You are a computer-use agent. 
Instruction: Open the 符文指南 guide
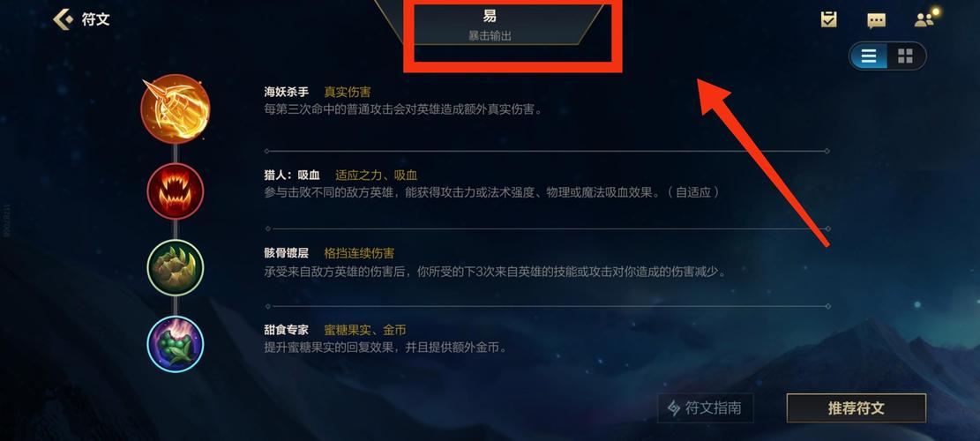tap(705, 407)
